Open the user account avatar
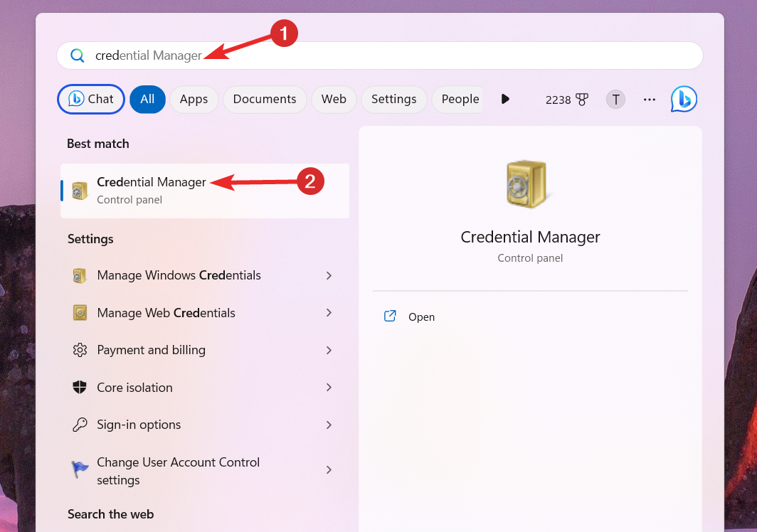This screenshot has width=757, height=532. 615,100
